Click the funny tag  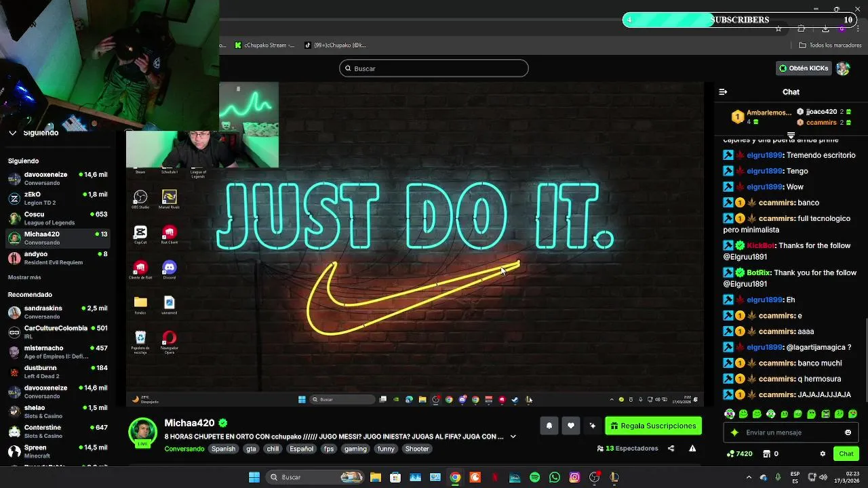[x=386, y=449]
